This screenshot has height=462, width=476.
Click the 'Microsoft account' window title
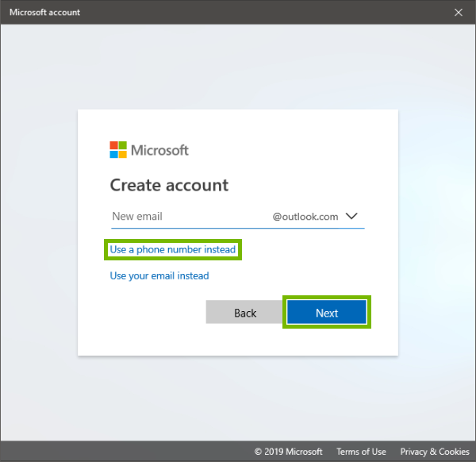pyautogui.click(x=45, y=12)
